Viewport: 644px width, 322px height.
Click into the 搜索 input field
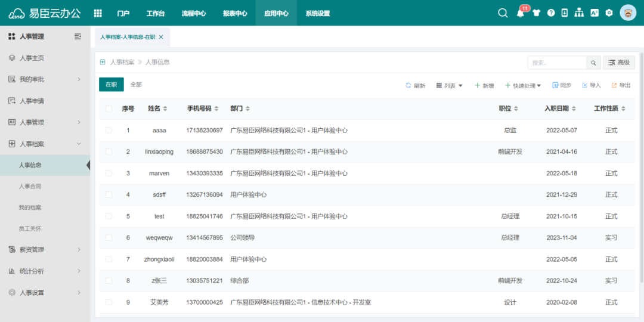pyautogui.click(x=557, y=63)
